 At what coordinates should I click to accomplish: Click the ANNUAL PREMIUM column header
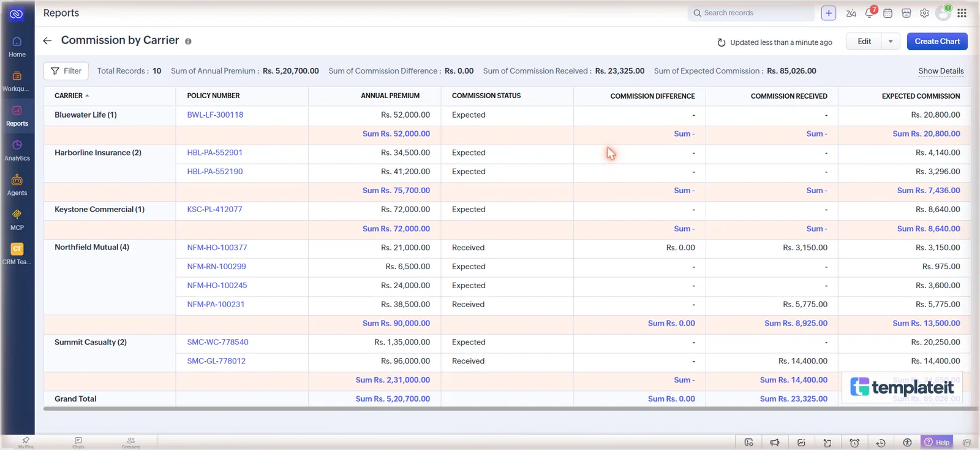[390, 96]
